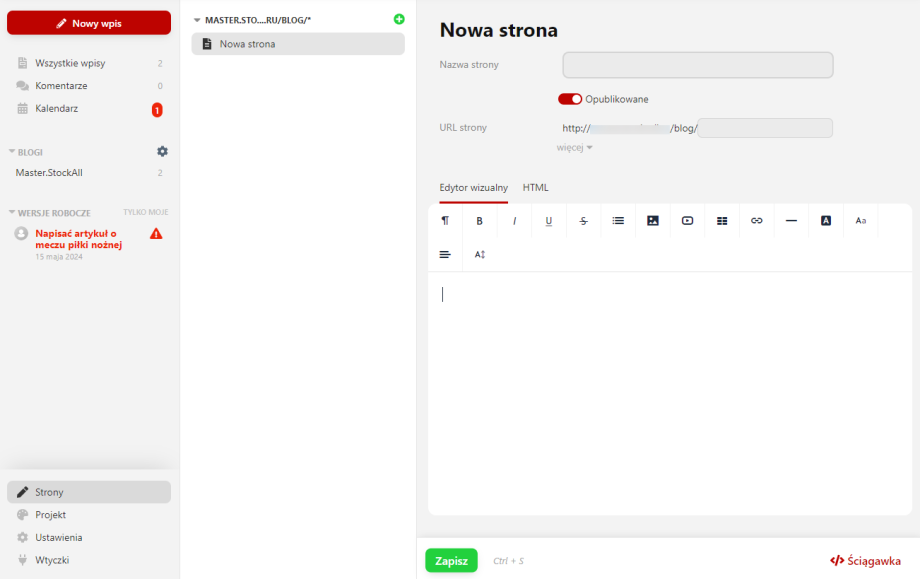The width and height of the screenshot is (920, 579).
Task: Expand the więcej options
Action: pos(575,147)
